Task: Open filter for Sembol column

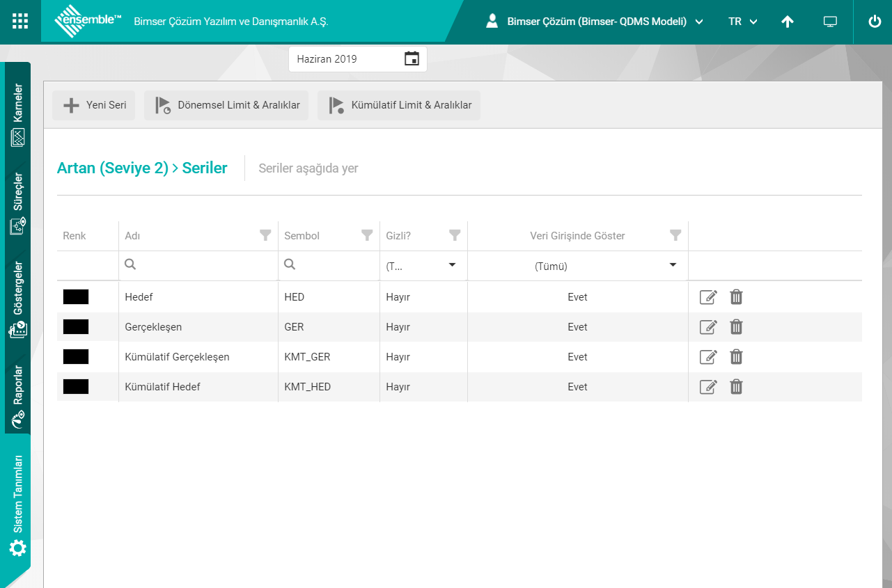Action: [367, 235]
